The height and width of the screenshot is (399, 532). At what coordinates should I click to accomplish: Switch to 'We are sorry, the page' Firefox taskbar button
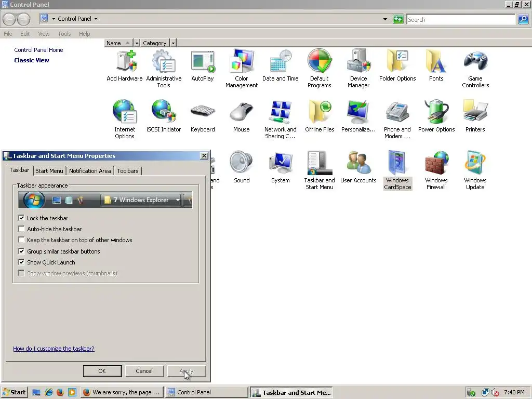click(122, 392)
